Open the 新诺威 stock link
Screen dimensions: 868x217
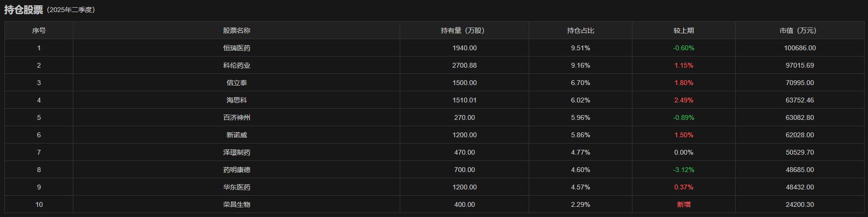pos(237,135)
